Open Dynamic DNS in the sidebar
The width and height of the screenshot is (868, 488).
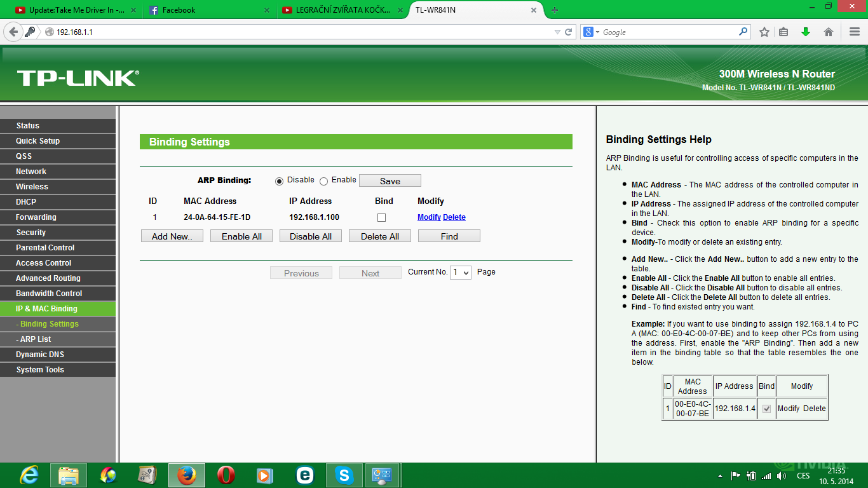tap(58, 355)
